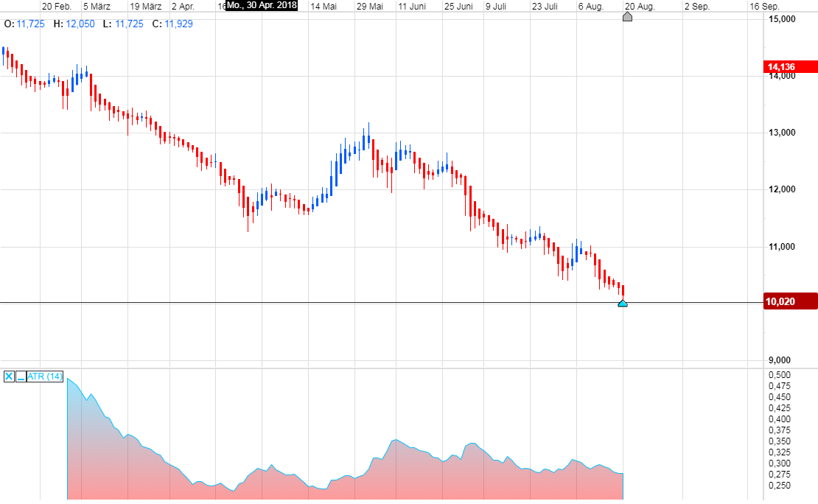Click the close value 11,929

(x=178, y=24)
